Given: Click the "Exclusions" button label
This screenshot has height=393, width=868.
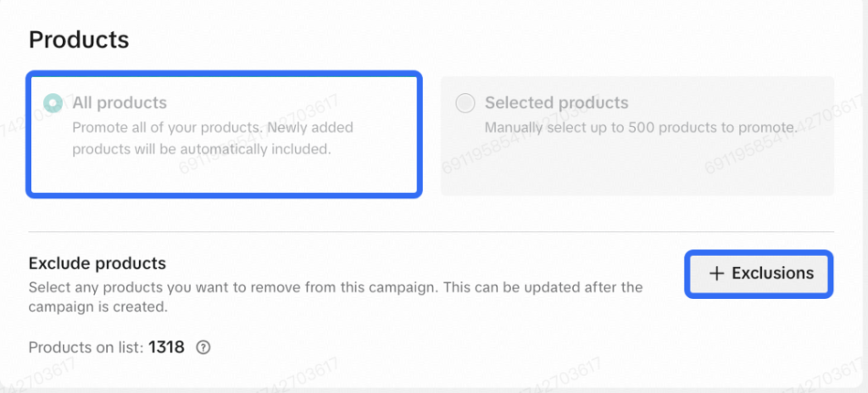Looking at the screenshot, I should [773, 273].
